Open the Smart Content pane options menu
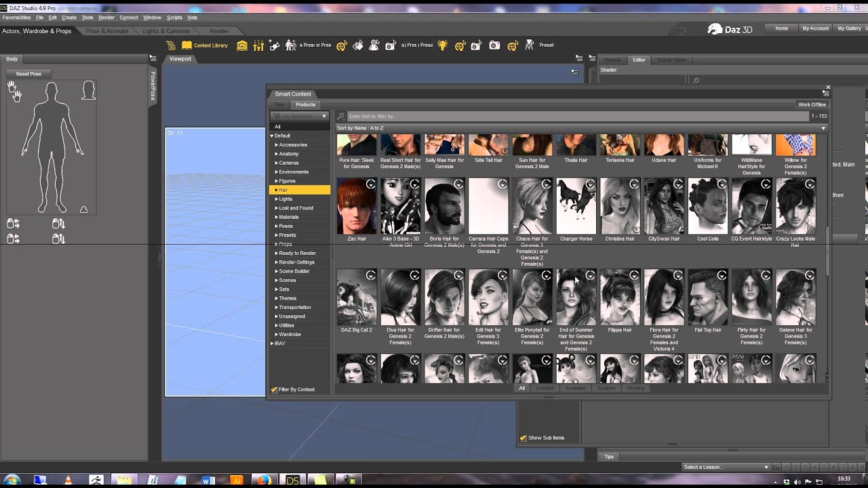Image resolution: width=868 pixels, height=488 pixels. tap(825, 94)
